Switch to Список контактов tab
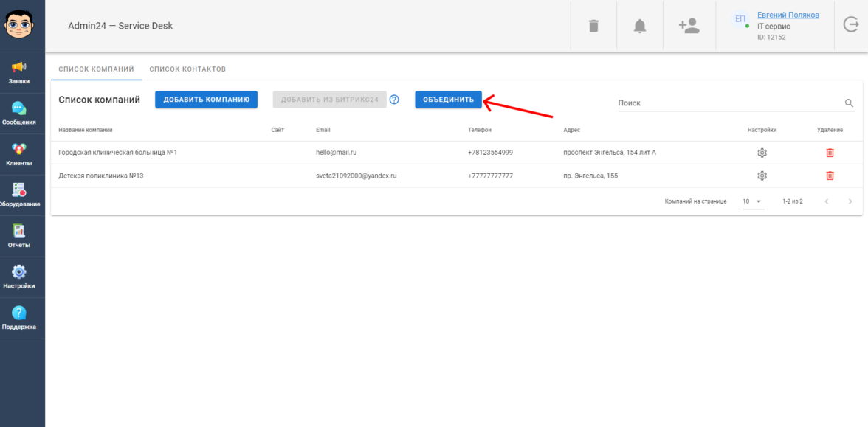868x427 pixels. 187,69
